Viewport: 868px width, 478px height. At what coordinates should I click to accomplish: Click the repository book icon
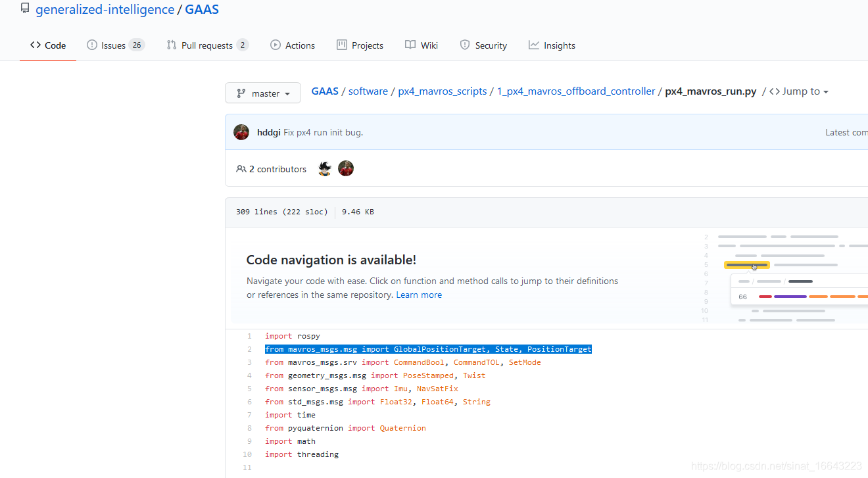(x=25, y=9)
